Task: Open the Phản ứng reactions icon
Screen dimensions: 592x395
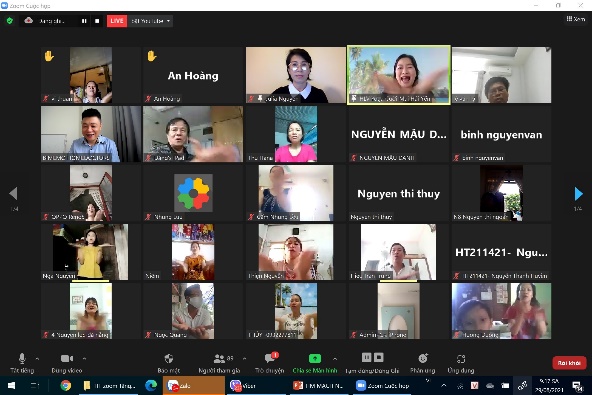Action: [423, 358]
